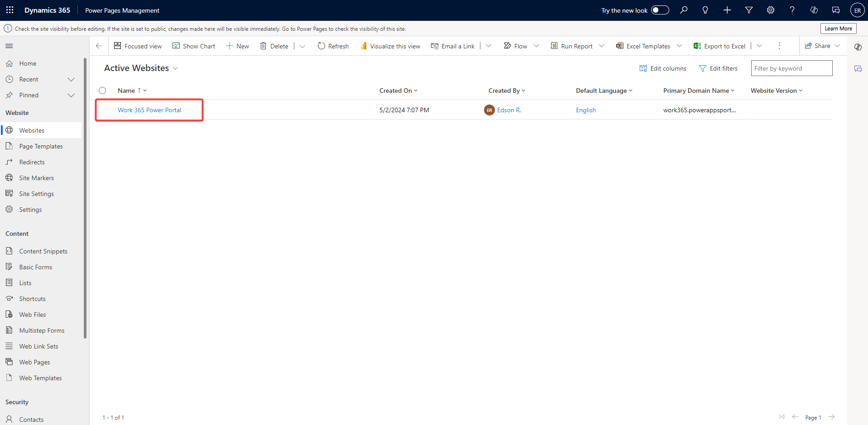The image size is (868, 425).
Task: Open Website Version column menu
Action: click(801, 91)
